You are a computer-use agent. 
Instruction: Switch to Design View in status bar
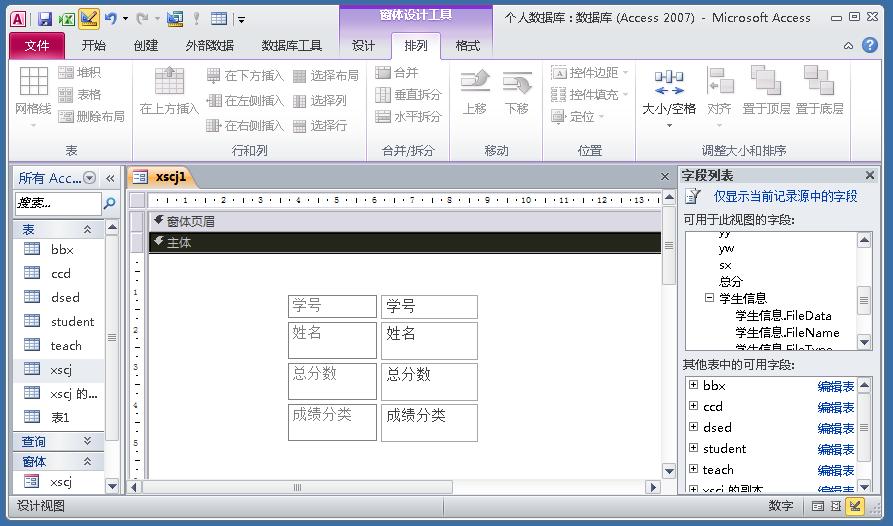tap(856, 506)
